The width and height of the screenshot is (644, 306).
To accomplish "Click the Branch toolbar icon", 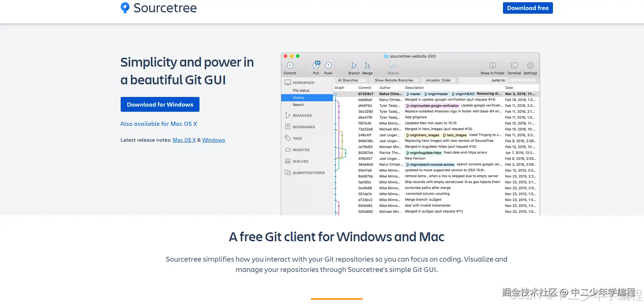I will [354, 65].
